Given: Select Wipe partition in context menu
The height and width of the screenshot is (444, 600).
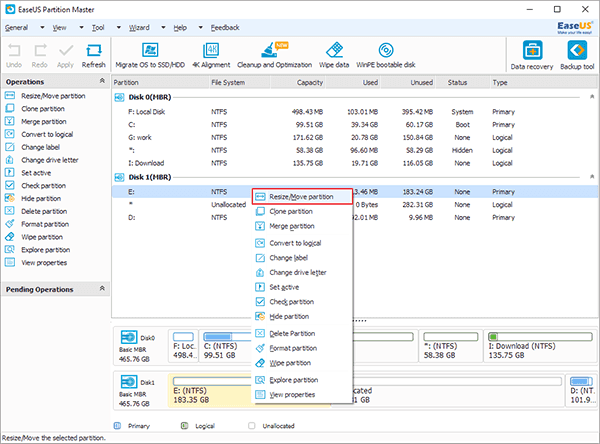Looking at the screenshot, I should (302, 363).
